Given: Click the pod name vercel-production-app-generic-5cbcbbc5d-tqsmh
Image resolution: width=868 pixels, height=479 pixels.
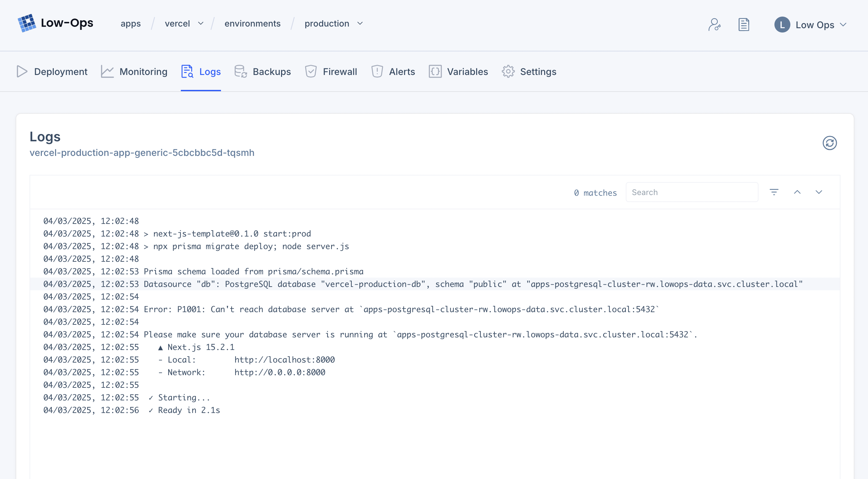Looking at the screenshot, I should click(x=142, y=153).
